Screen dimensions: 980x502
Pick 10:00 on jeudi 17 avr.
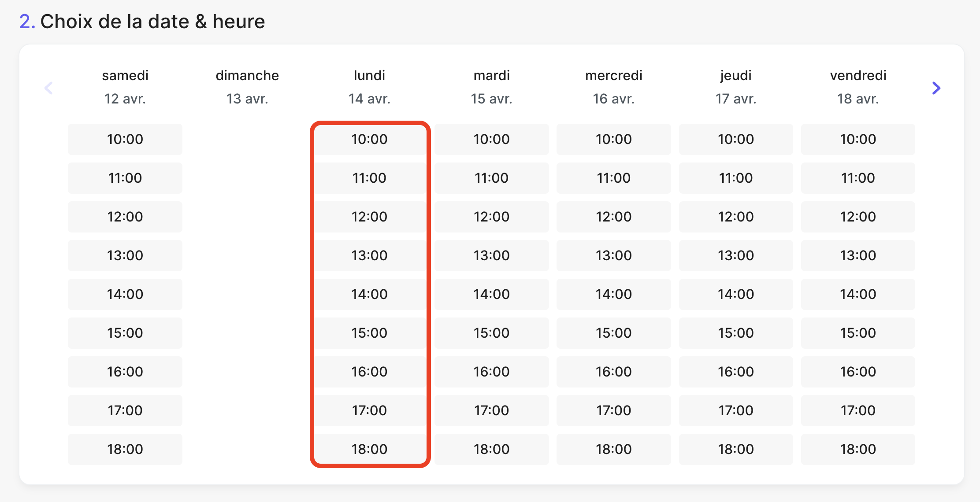tap(735, 139)
